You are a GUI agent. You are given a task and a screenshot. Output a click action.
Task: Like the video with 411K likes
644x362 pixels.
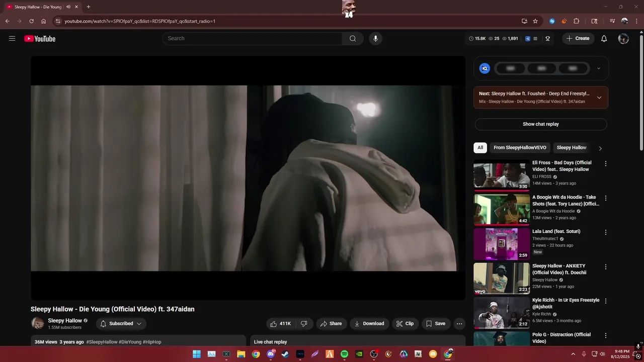(x=280, y=324)
